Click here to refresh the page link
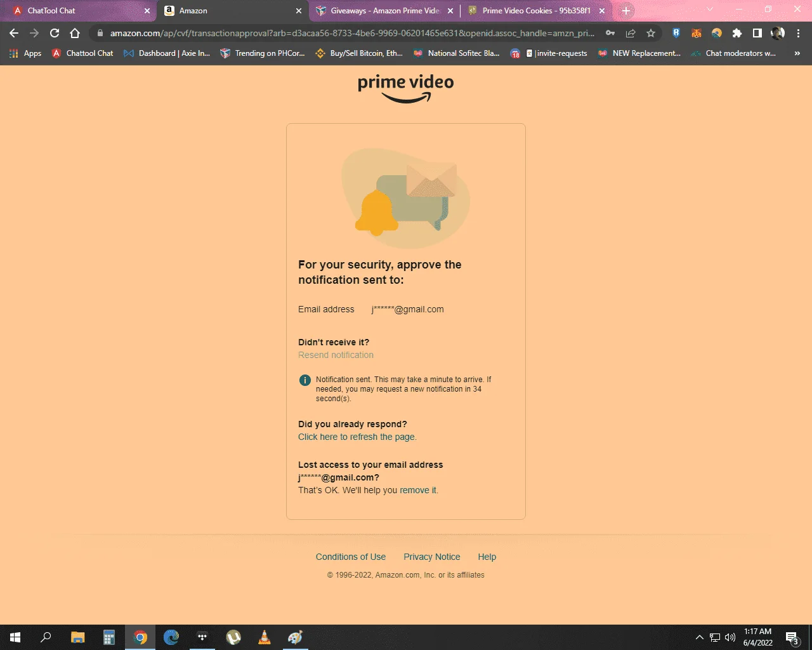The image size is (812, 650). click(x=357, y=437)
